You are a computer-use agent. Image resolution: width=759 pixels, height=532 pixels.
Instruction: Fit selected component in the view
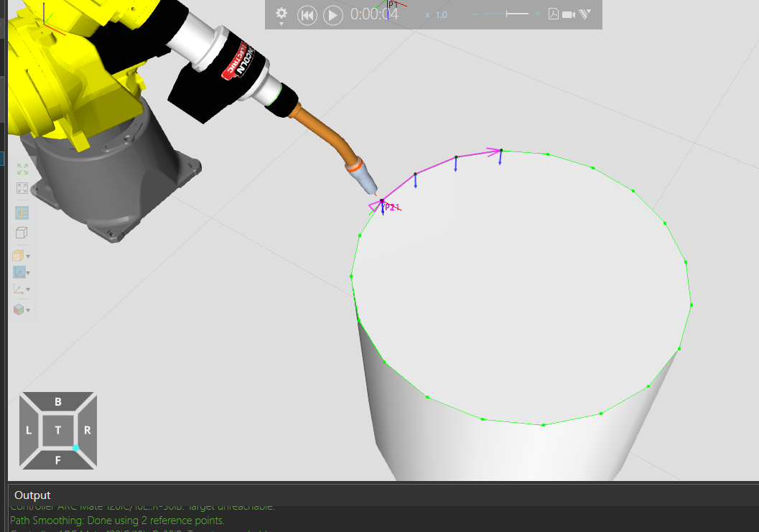click(22, 188)
